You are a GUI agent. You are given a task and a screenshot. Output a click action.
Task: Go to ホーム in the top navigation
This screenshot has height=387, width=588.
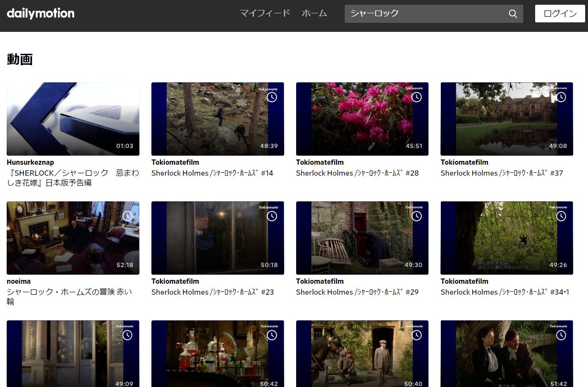coord(314,13)
